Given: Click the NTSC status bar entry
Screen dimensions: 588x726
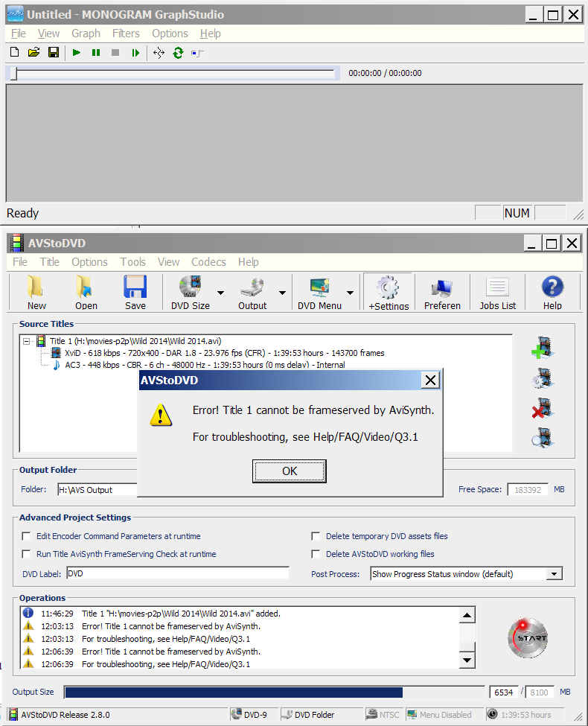Looking at the screenshot, I should [x=383, y=714].
